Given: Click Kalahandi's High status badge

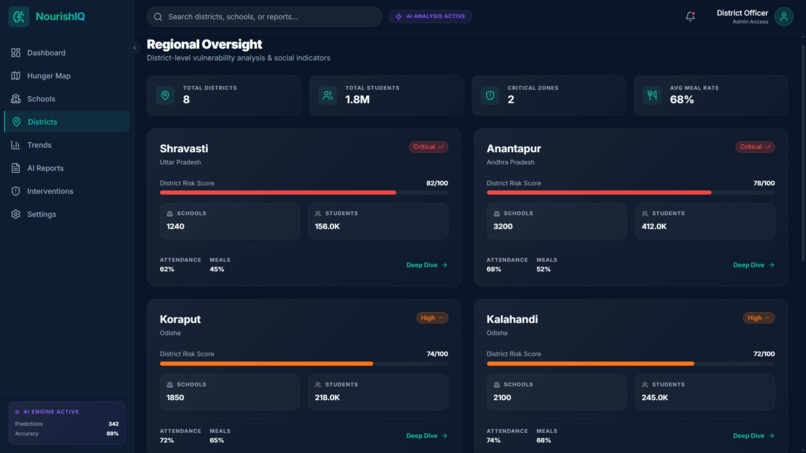Looking at the screenshot, I should coord(758,318).
